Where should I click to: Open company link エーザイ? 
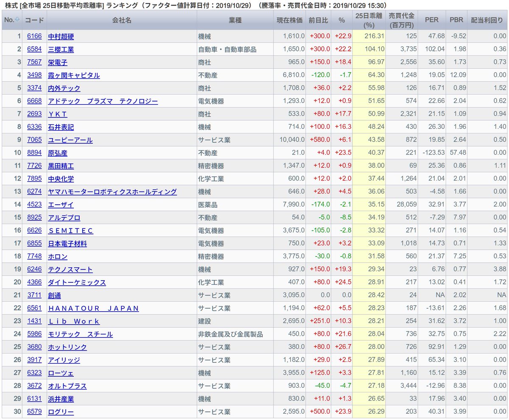point(61,205)
